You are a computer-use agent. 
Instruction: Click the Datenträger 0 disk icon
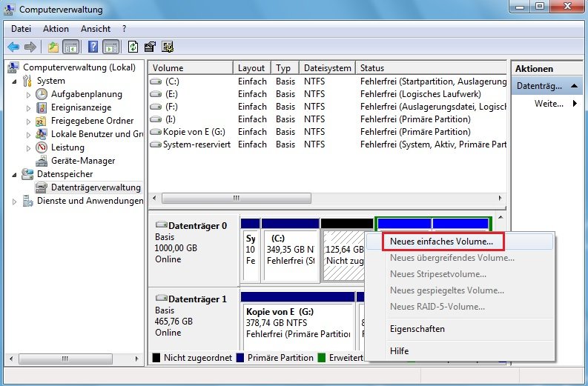[161, 224]
